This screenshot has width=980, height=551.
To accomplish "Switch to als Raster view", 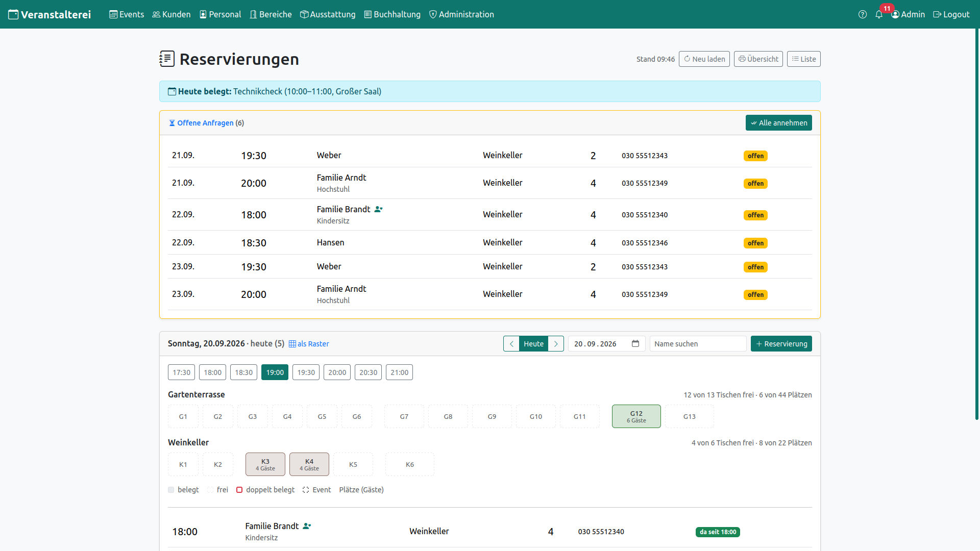I will [x=309, y=344].
